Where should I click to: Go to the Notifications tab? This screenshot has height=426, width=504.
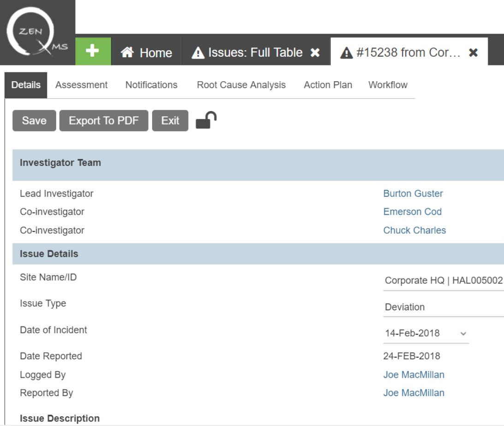coord(151,85)
